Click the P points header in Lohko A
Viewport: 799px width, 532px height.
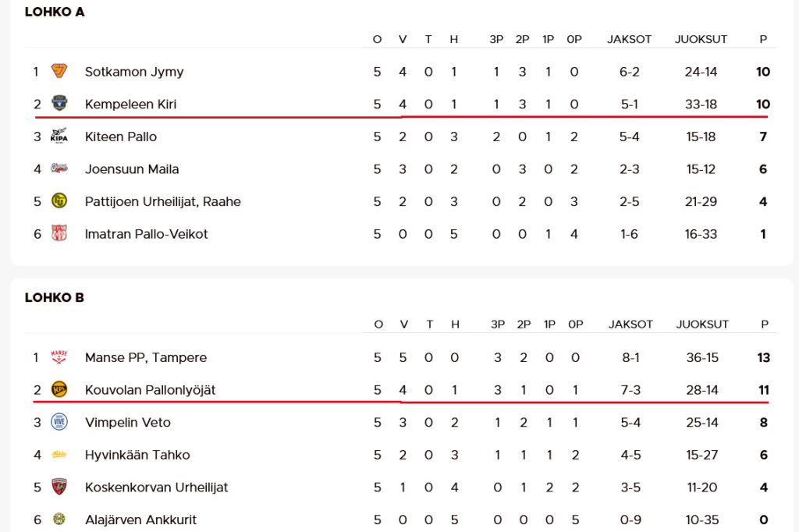(763, 39)
